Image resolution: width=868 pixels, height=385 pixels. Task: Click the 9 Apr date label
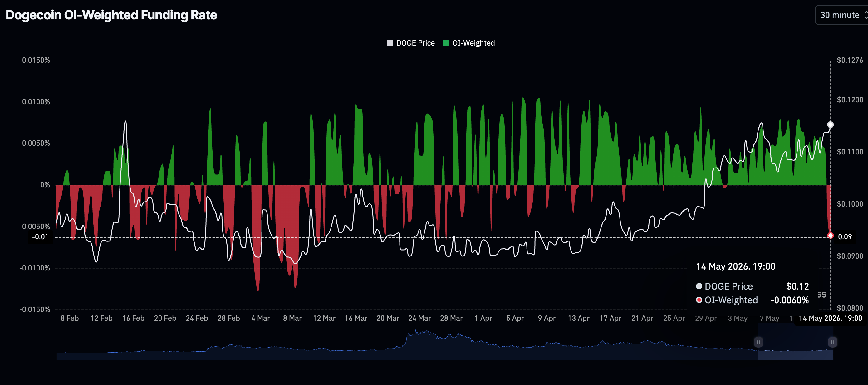pos(547,318)
